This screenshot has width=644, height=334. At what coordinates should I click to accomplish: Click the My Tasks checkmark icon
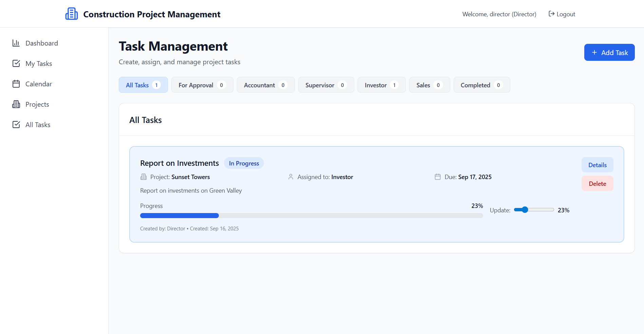(16, 64)
